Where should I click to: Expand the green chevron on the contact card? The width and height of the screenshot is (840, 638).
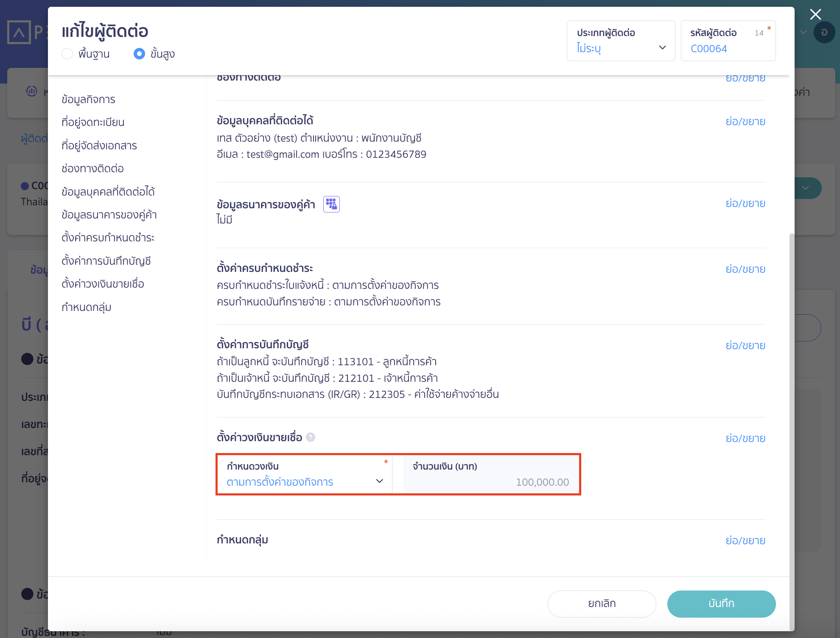coord(805,187)
